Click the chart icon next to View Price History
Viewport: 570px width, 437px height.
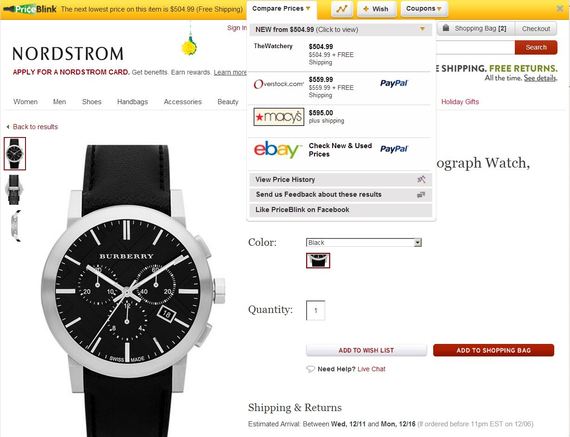421,179
